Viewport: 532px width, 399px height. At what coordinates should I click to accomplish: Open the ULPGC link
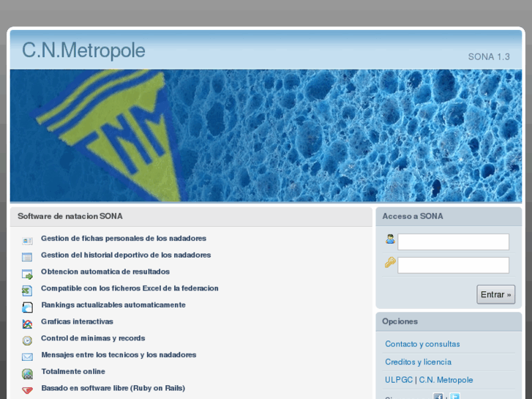[x=399, y=380]
